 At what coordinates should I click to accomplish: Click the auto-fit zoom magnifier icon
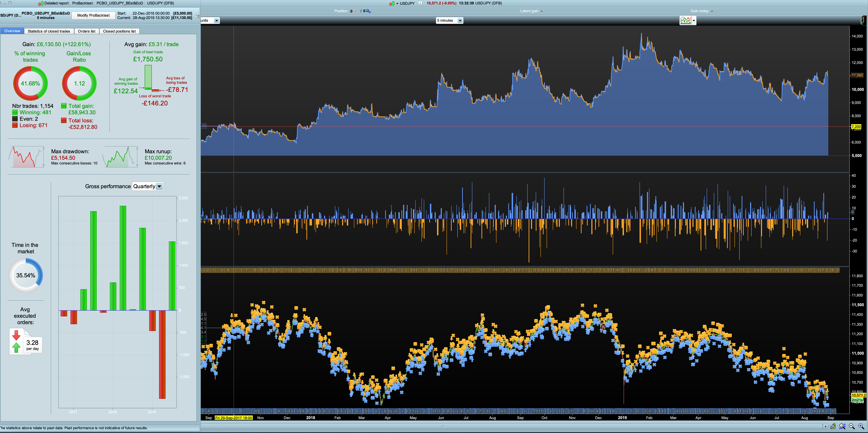tap(842, 426)
